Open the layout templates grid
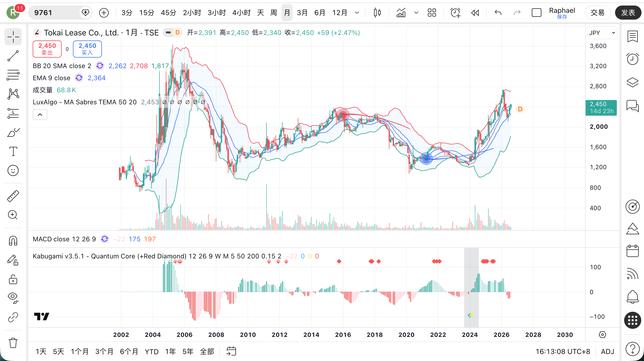Screen dimensions: 644x361 [432, 13]
